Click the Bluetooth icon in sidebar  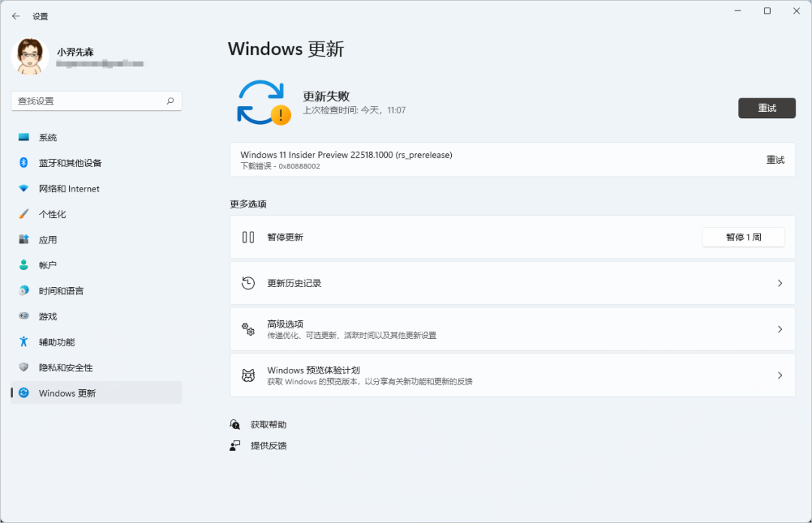click(x=24, y=162)
